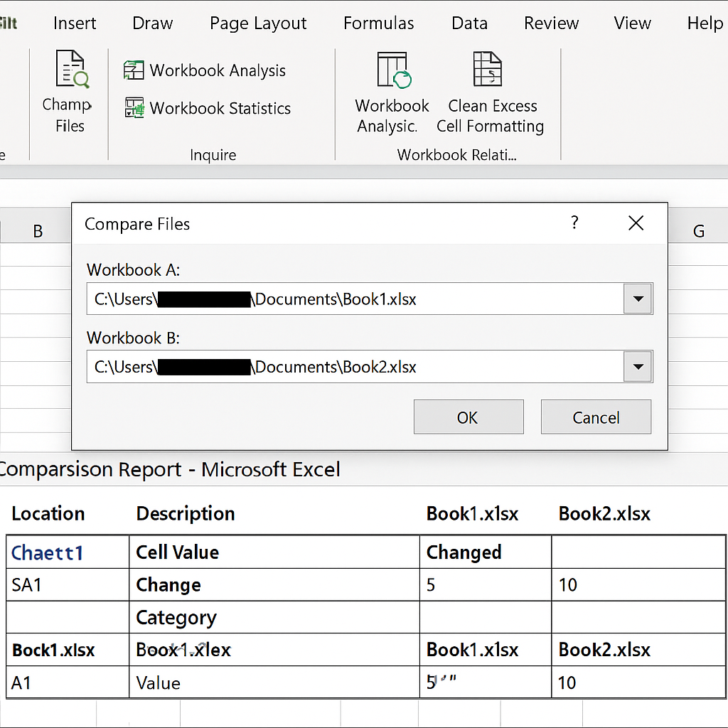Click the Description column header
This screenshot has height=728, width=728.
186,513
